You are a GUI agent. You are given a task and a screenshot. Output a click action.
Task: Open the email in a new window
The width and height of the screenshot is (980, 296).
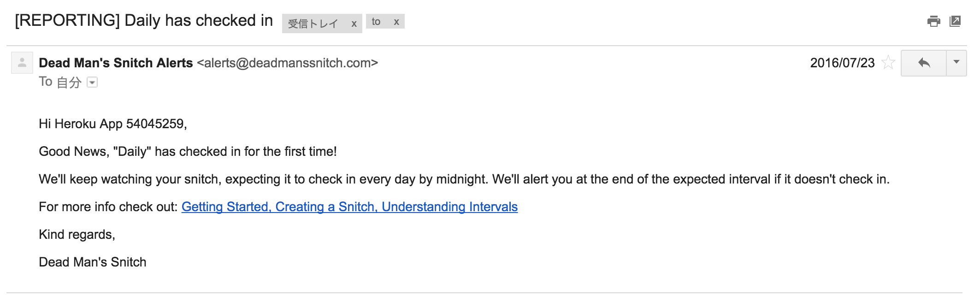[x=955, y=21]
